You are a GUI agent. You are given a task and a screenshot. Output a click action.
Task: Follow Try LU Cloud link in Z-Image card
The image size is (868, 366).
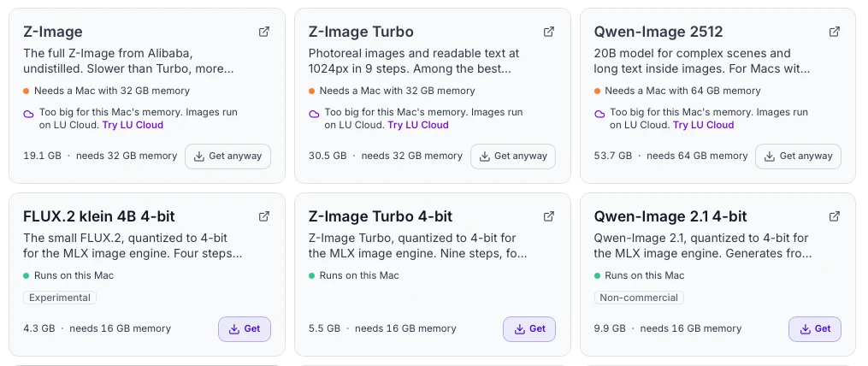133,125
